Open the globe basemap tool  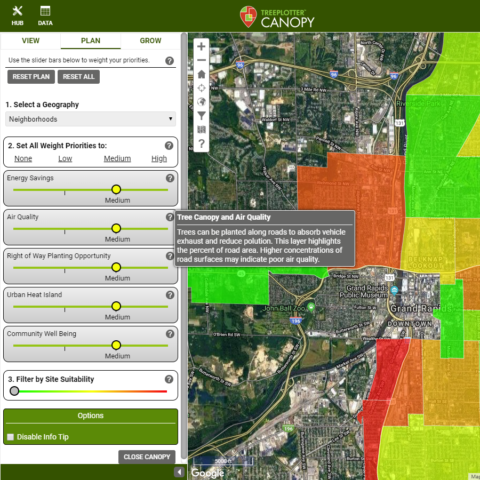[201, 102]
